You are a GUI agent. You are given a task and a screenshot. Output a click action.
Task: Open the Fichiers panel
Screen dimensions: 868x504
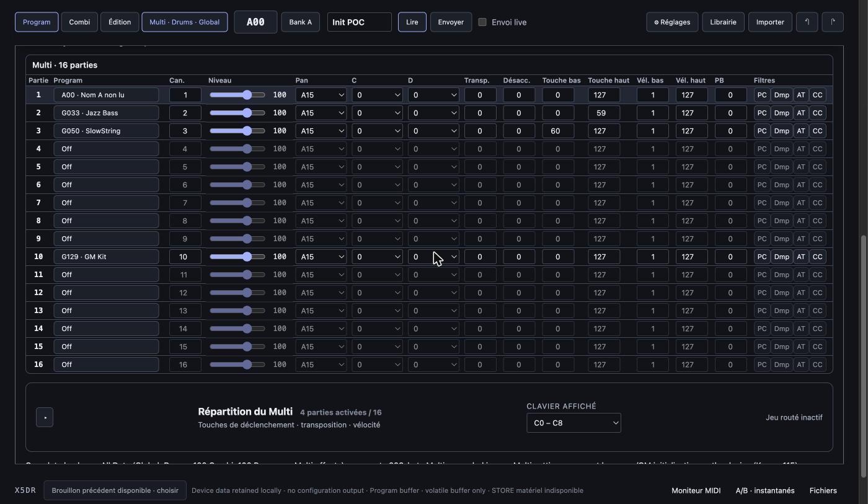(823, 490)
